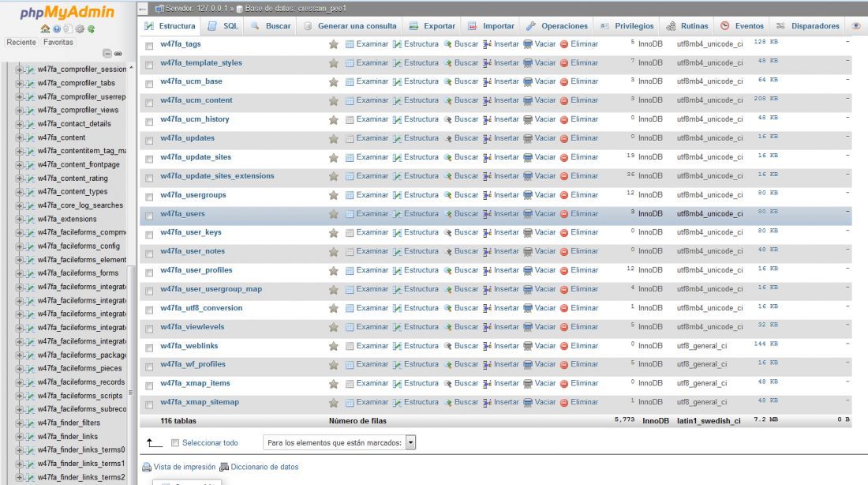Open the documentation page icon beside the gear
The image size is (868, 485).
[68, 28]
